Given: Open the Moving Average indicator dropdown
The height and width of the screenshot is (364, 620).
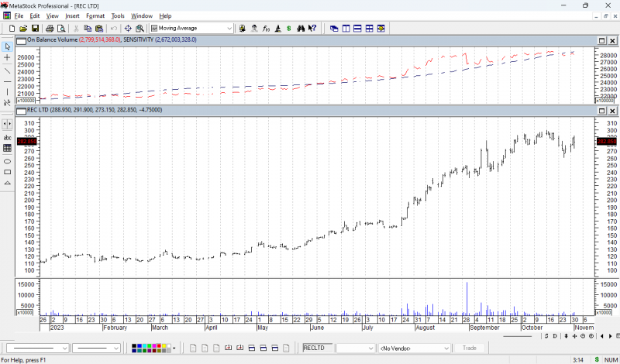Looking at the screenshot, I should click(x=229, y=29).
